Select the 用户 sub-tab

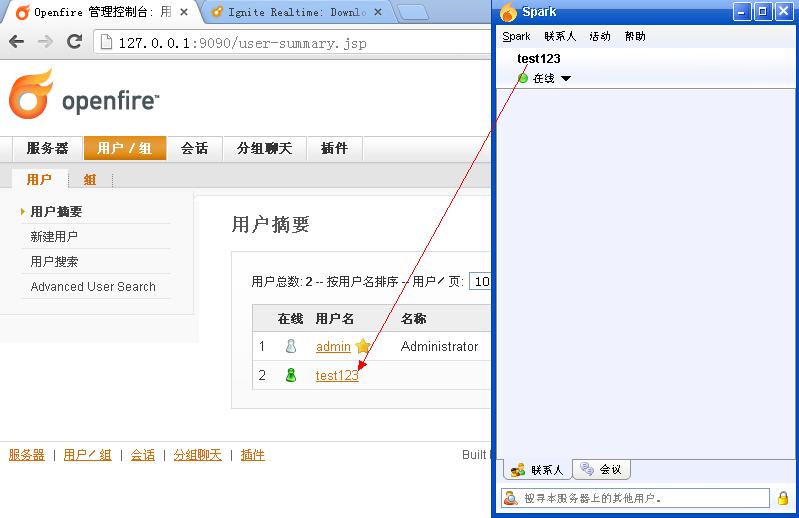[x=39, y=179]
